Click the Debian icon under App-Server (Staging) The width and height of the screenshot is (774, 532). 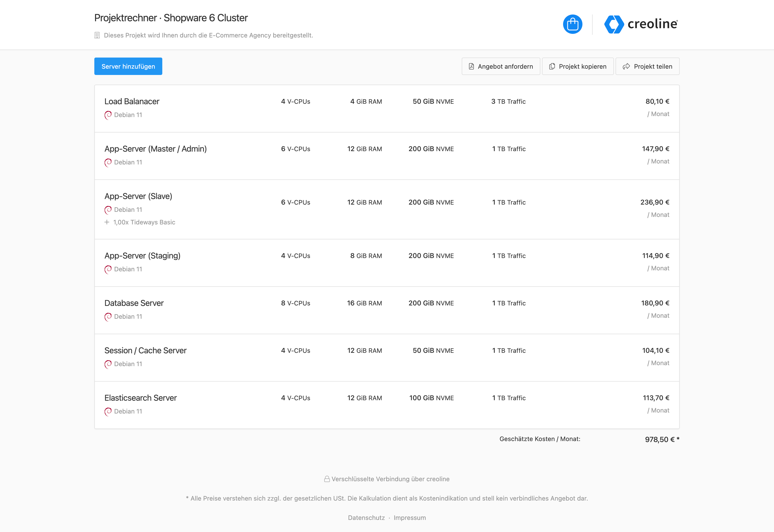pos(108,269)
